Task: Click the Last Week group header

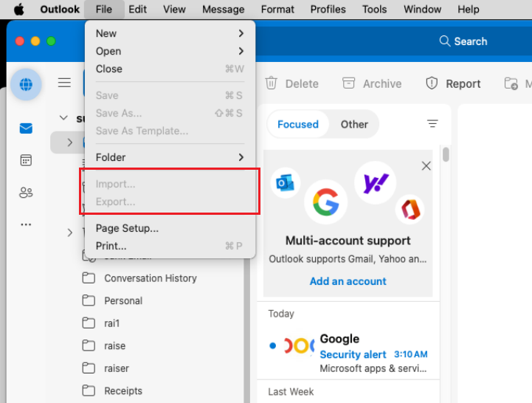Action: [291, 392]
